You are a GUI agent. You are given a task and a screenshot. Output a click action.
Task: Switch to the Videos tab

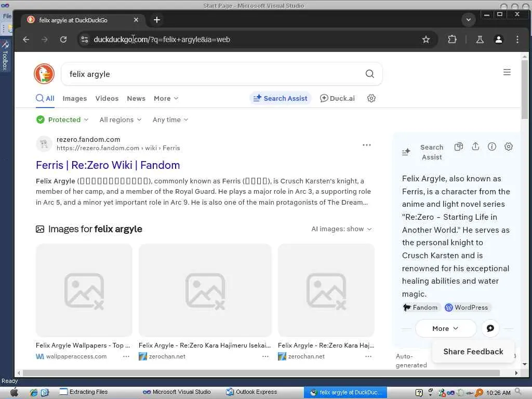[x=107, y=98]
